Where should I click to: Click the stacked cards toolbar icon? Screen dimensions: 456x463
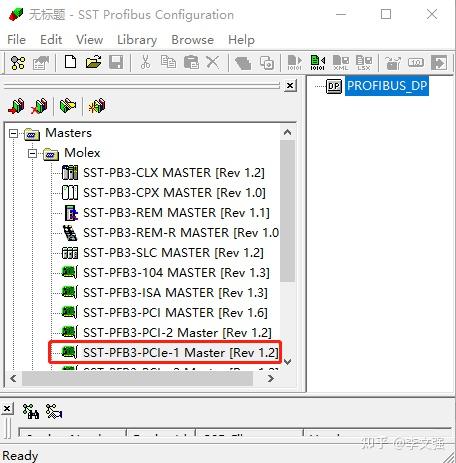[243, 62]
